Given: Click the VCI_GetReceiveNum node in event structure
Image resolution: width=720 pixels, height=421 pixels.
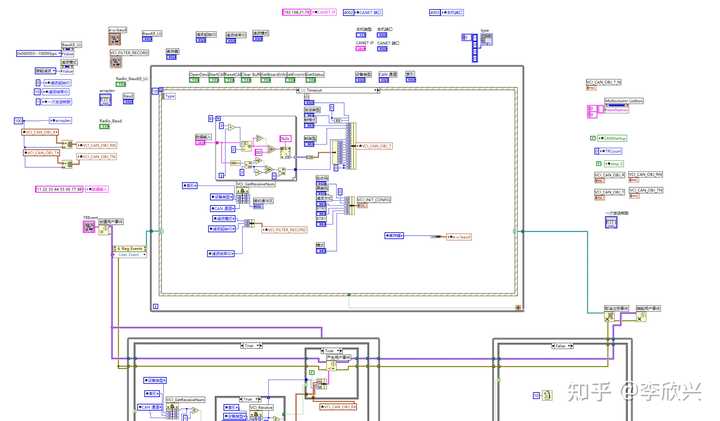Looking at the screenshot, I should click(242, 196).
